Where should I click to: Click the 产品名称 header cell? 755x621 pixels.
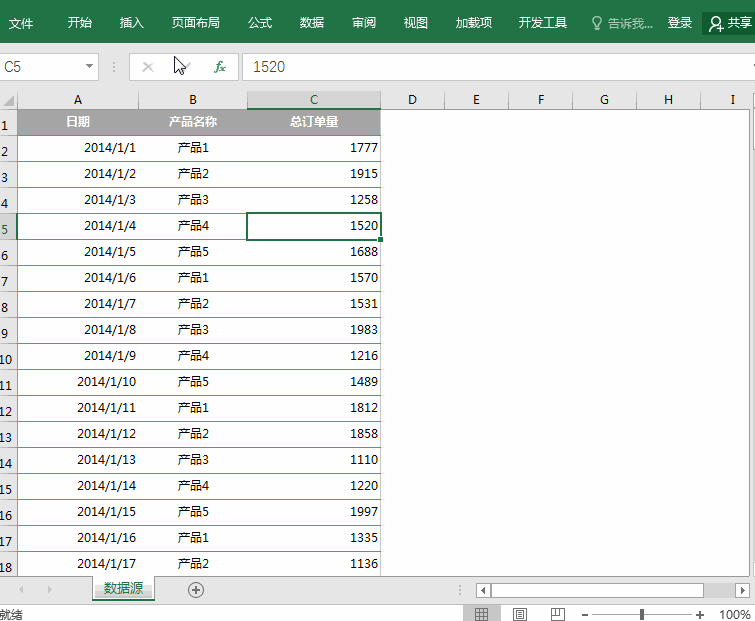(193, 122)
